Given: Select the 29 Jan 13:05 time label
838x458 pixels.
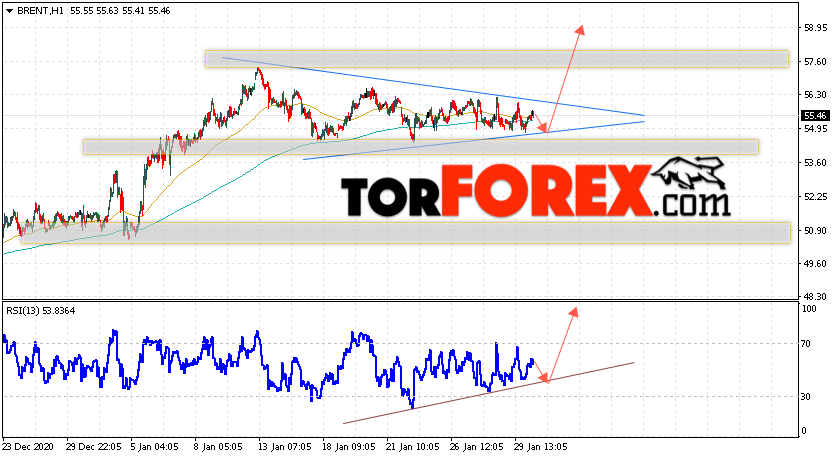Looking at the screenshot, I should click(x=541, y=446).
